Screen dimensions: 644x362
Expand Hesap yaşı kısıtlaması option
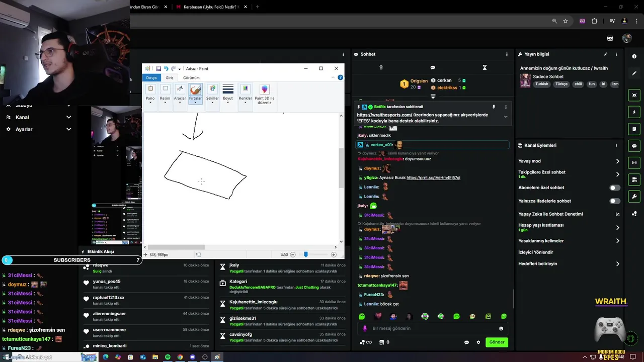point(618,228)
